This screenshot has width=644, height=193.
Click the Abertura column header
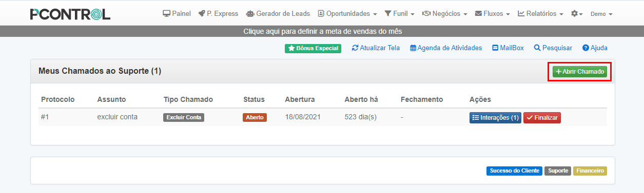300,99
